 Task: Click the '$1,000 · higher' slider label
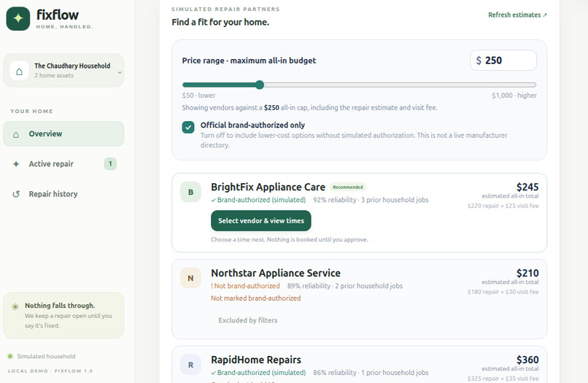pos(514,96)
